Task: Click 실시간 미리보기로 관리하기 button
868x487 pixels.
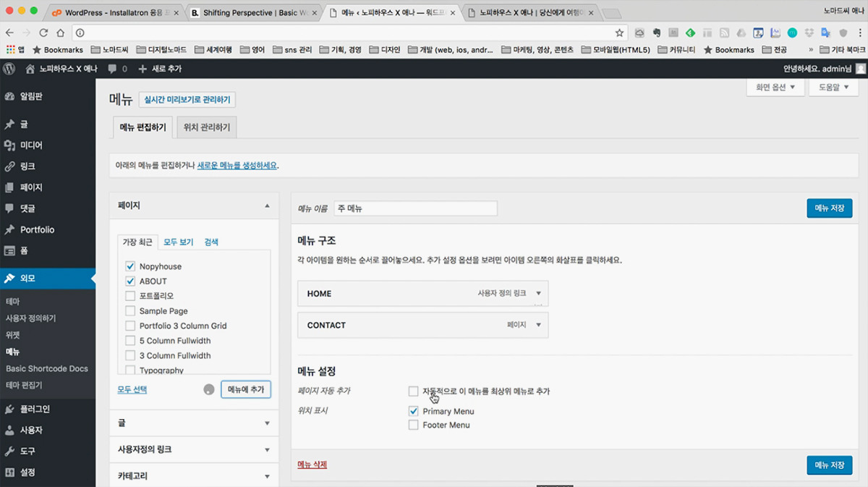Action: click(x=187, y=100)
